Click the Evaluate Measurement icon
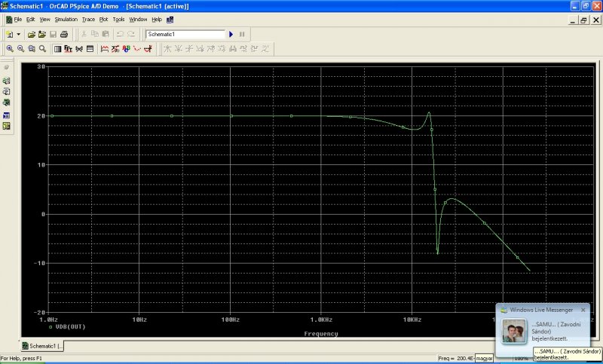The height and width of the screenshot is (364, 603). coord(115,49)
